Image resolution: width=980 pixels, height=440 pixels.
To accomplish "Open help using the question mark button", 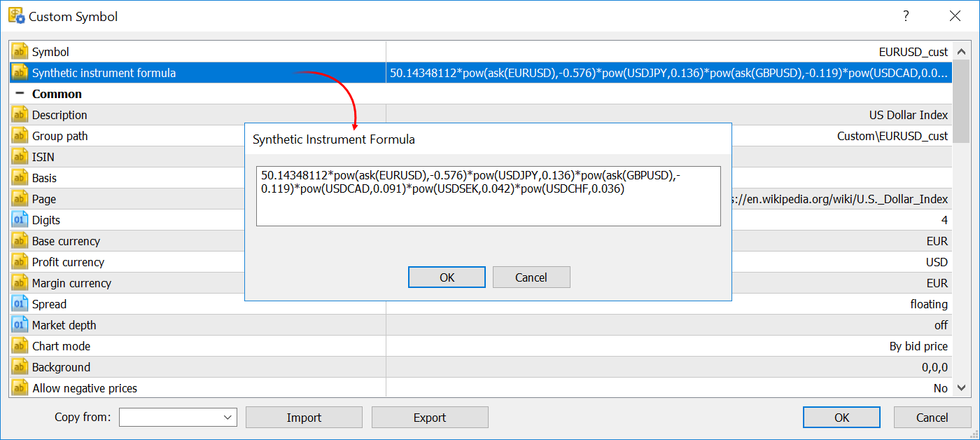I will 906,15.
